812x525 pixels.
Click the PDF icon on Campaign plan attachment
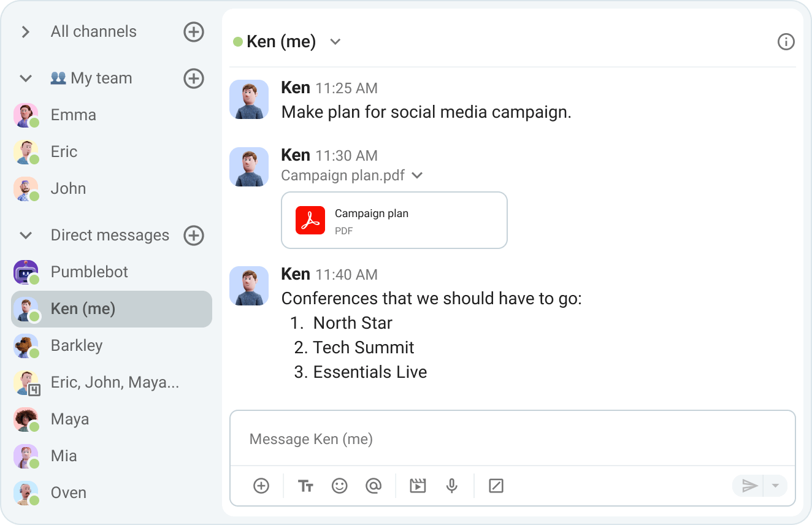tap(311, 220)
